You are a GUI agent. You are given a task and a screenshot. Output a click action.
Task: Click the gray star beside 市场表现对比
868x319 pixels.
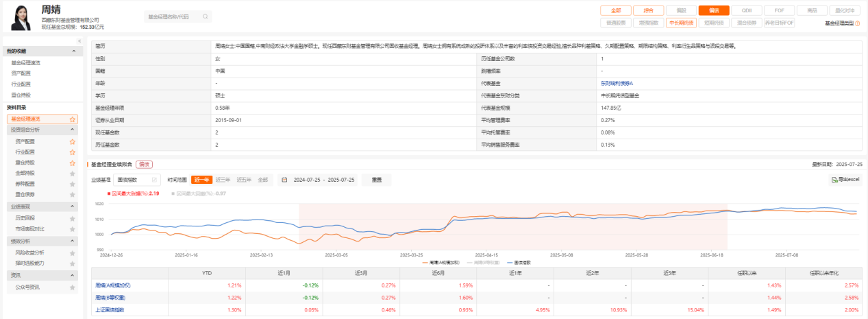(73, 228)
